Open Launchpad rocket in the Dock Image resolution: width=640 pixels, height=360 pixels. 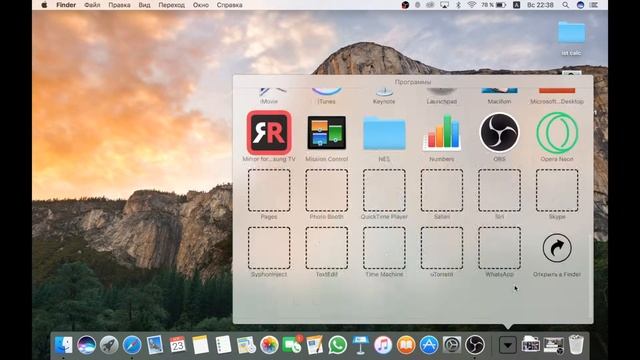pos(109,345)
